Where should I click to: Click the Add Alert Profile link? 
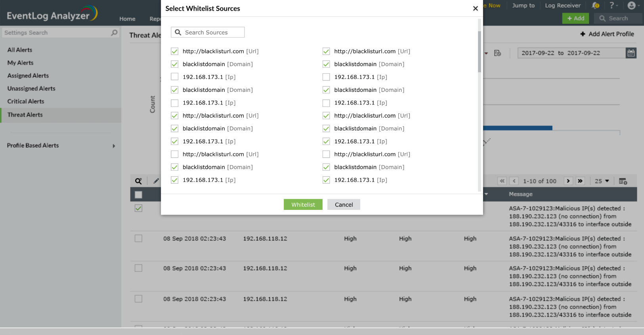[x=611, y=34]
